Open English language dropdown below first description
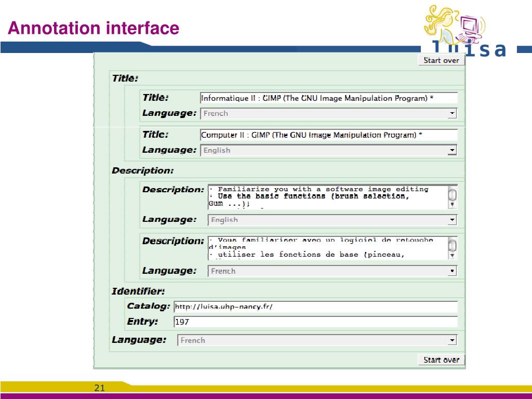This screenshot has width=532, height=399. (x=332, y=220)
